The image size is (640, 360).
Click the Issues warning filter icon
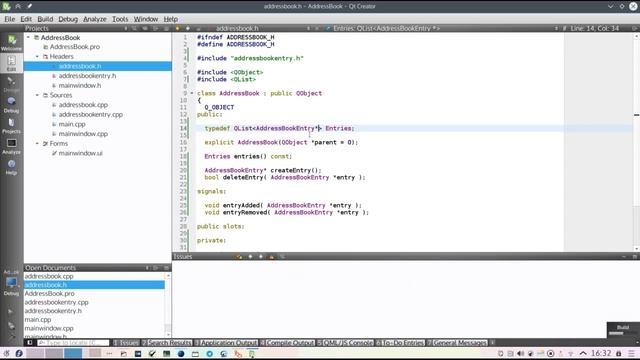tap(271, 256)
